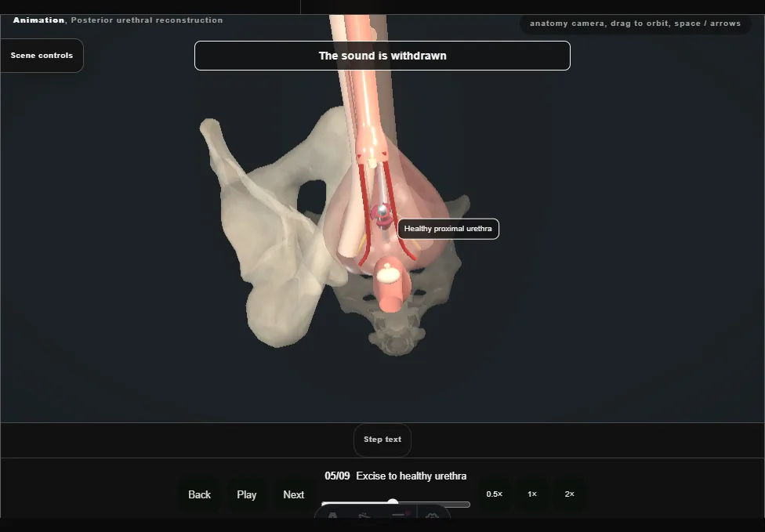The height and width of the screenshot is (532, 765).
Task: Set playback speed to 2×
Action: [569, 494]
